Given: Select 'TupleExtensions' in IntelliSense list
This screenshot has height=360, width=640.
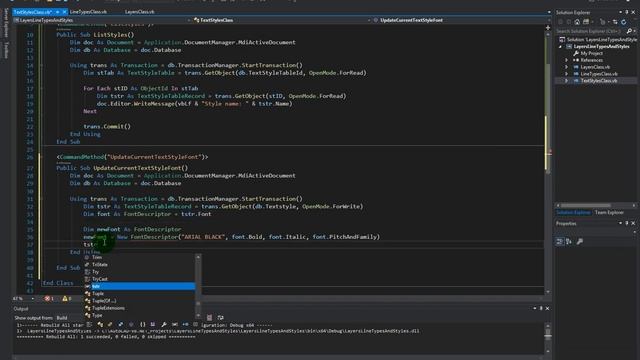Looking at the screenshot, I should pos(140,308).
